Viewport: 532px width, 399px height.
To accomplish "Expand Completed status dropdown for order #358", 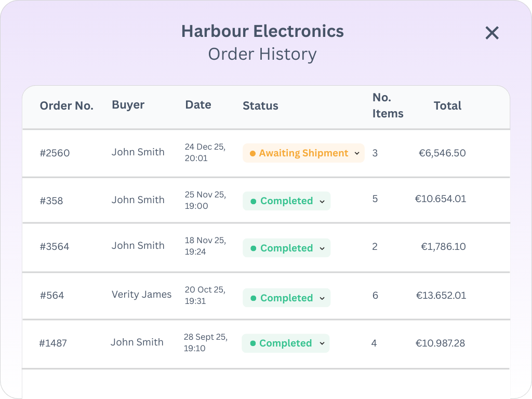I will point(286,201).
